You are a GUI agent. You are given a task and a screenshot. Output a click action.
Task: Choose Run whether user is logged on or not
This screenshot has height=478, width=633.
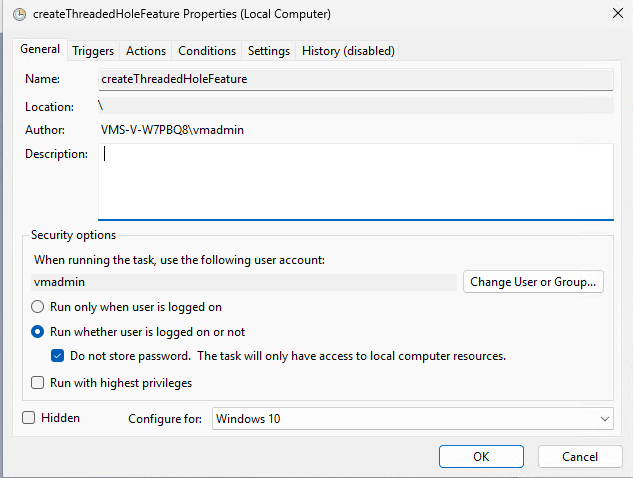(38, 332)
